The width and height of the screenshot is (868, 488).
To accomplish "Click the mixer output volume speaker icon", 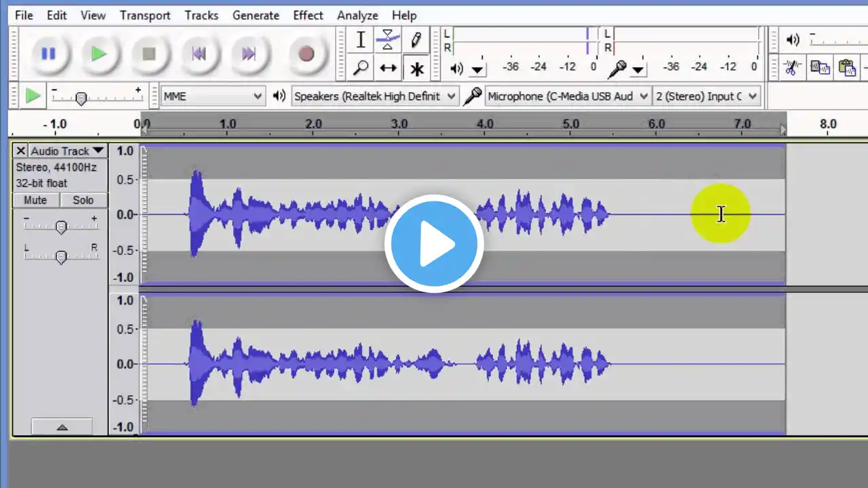I will (x=793, y=40).
